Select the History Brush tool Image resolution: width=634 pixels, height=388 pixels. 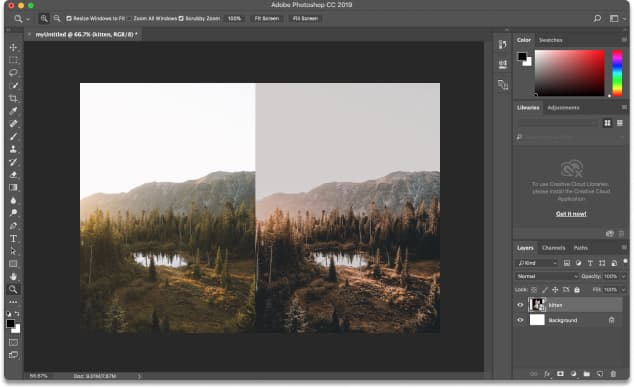[x=13, y=162]
